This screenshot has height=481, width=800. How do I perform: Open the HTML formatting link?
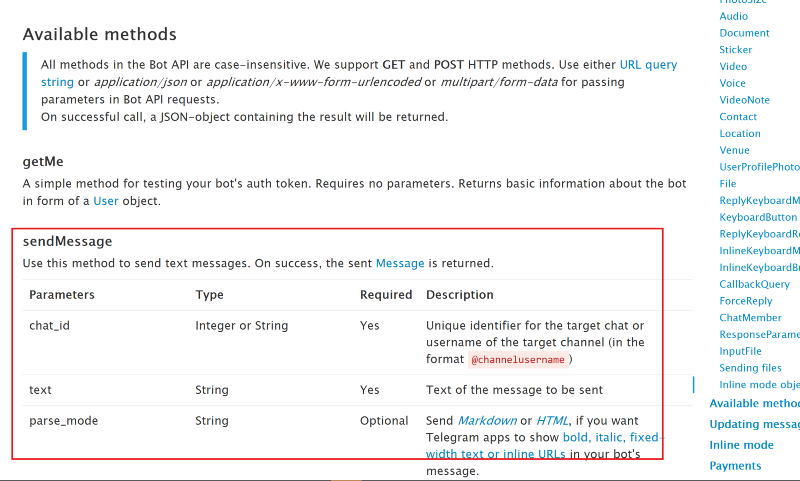[552, 421]
